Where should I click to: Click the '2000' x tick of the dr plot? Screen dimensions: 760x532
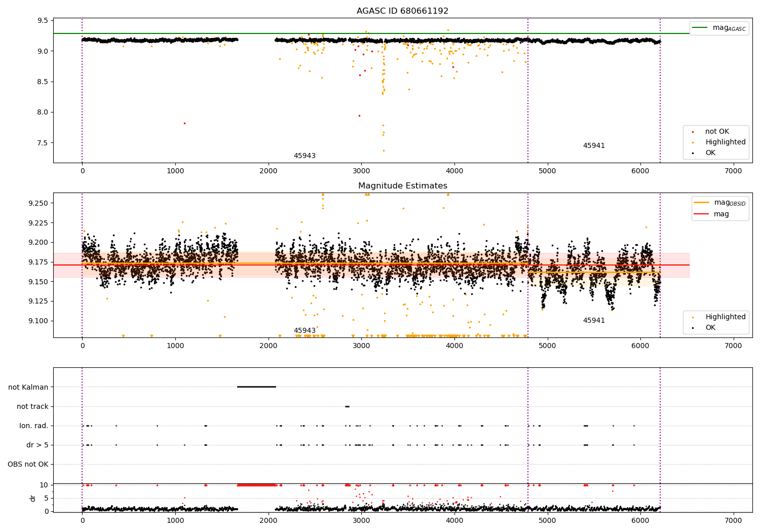point(268,520)
